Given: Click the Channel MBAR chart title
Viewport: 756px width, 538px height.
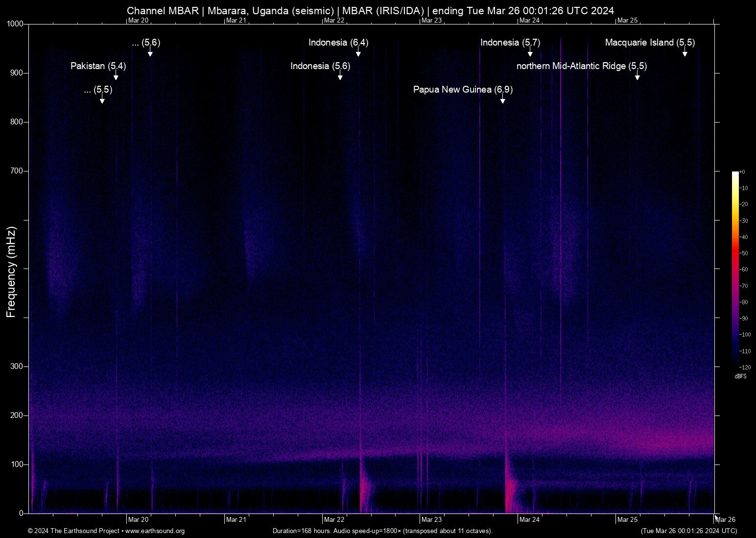Looking at the screenshot, I should (370, 11).
